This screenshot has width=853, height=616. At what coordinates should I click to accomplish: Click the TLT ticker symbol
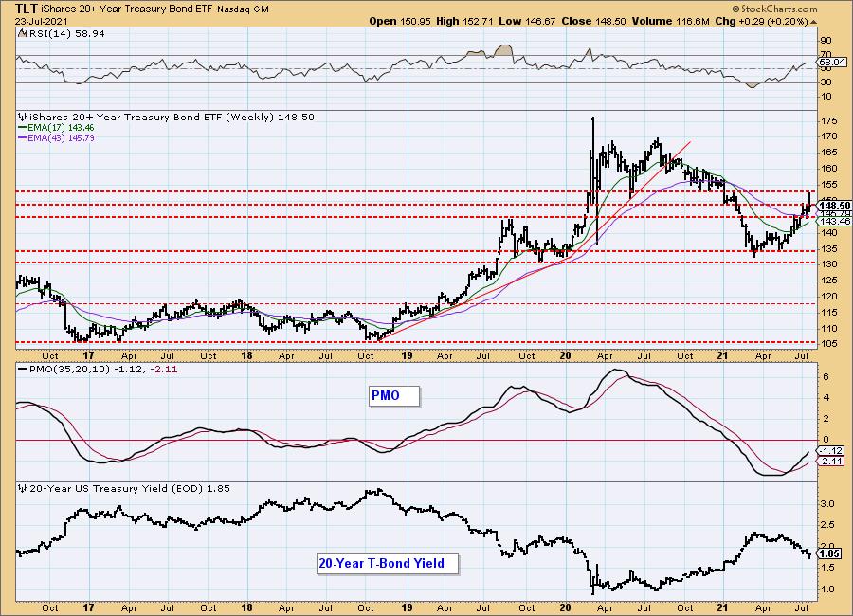[26, 9]
